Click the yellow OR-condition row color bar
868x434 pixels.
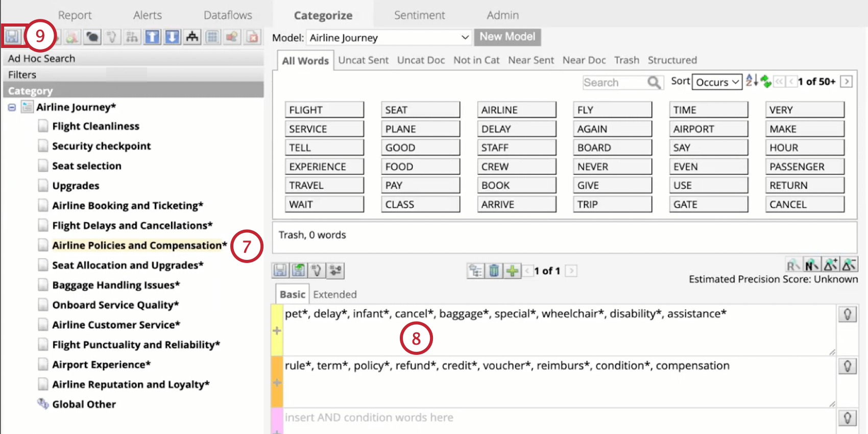pos(277,330)
